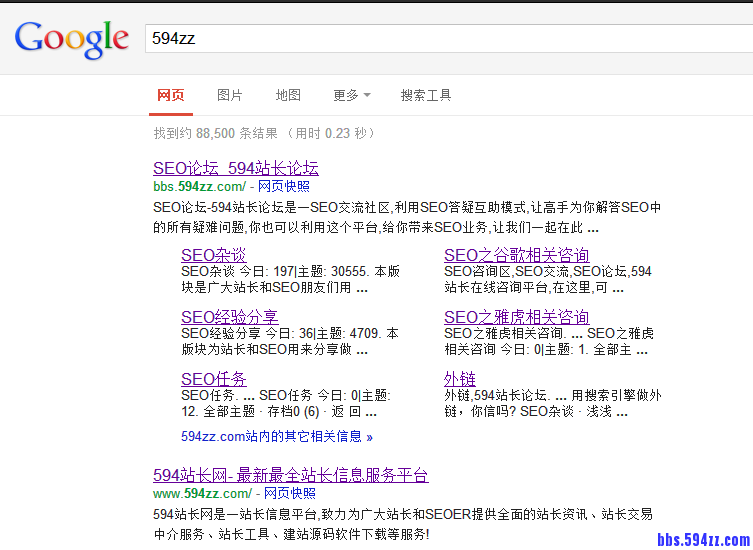Expand the 更多 dropdown menu

[x=351, y=95]
